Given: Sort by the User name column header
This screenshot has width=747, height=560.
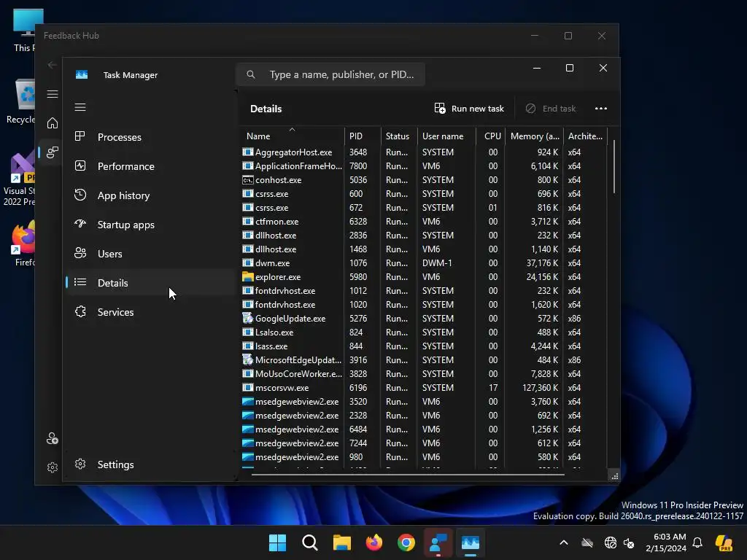Looking at the screenshot, I should (x=446, y=136).
